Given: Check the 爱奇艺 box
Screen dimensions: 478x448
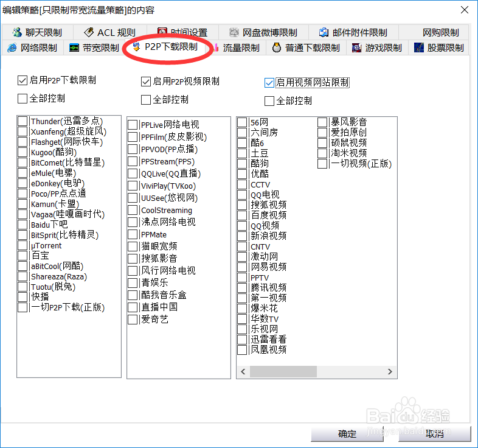Looking at the screenshot, I should pos(133,320).
